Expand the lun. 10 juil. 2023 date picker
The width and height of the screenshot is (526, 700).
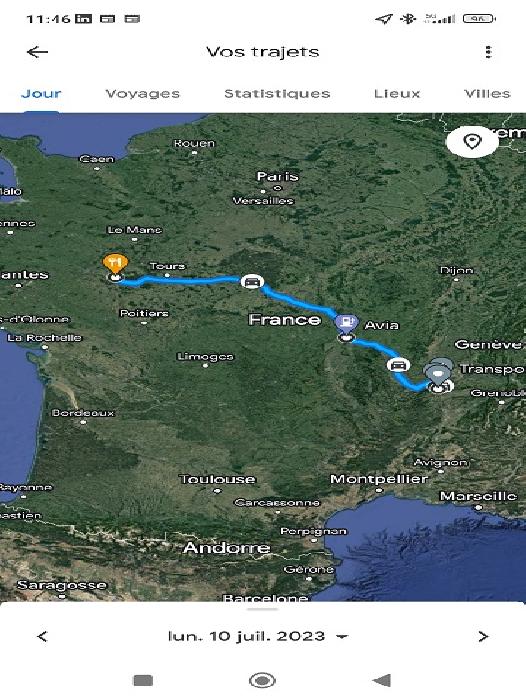[257, 636]
